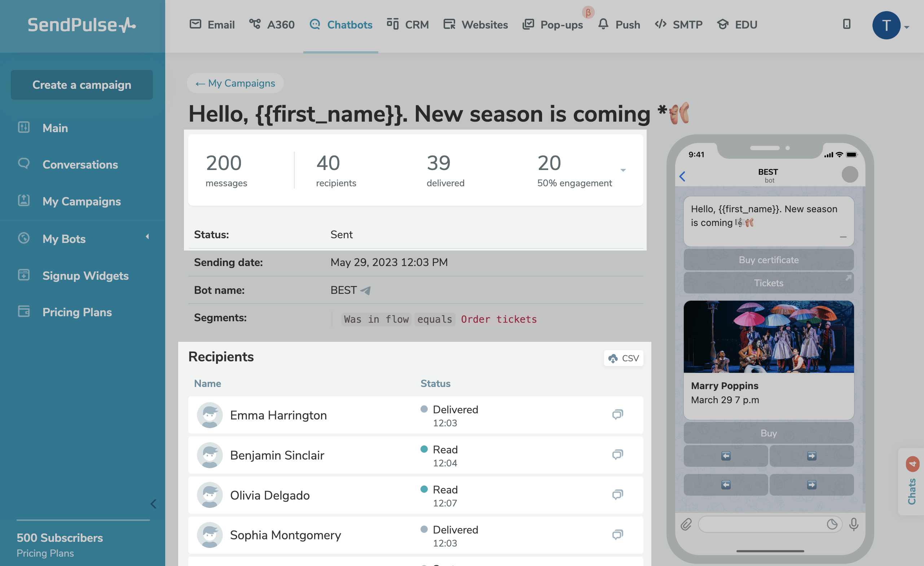This screenshot has width=924, height=566.
Task: Open Conversations in the sidebar
Action: pyautogui.click(x=80, y=164)
